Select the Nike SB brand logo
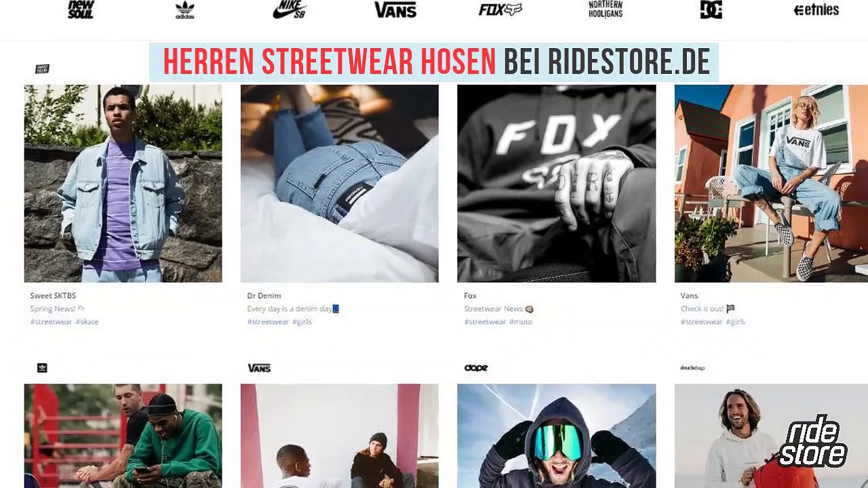 (290, 9)
